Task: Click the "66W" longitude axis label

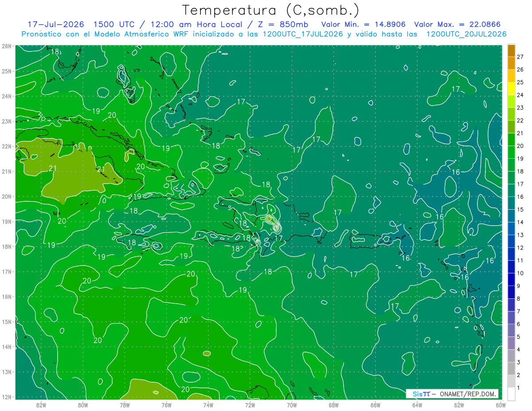Action: [375, 405]
